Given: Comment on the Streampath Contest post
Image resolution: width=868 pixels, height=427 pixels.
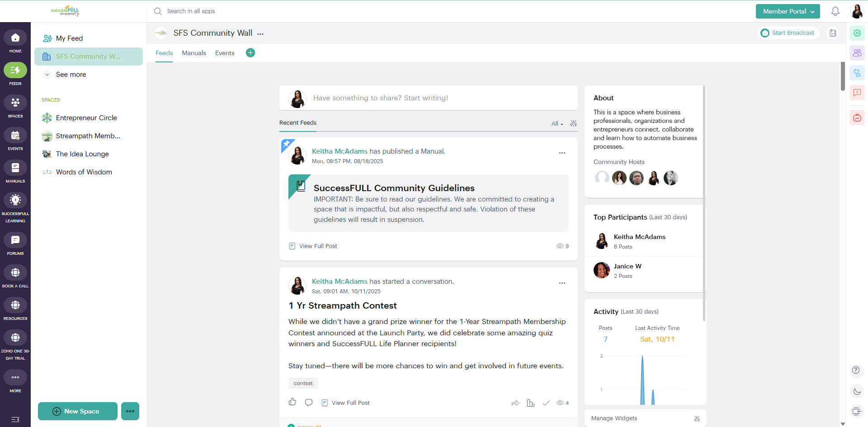Looking at the screenshot, I should pyautogui.click(x=309, y=403).
